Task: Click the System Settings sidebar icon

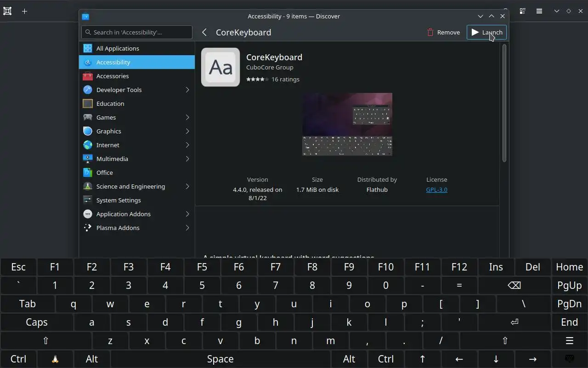Action: pos(88,200)
